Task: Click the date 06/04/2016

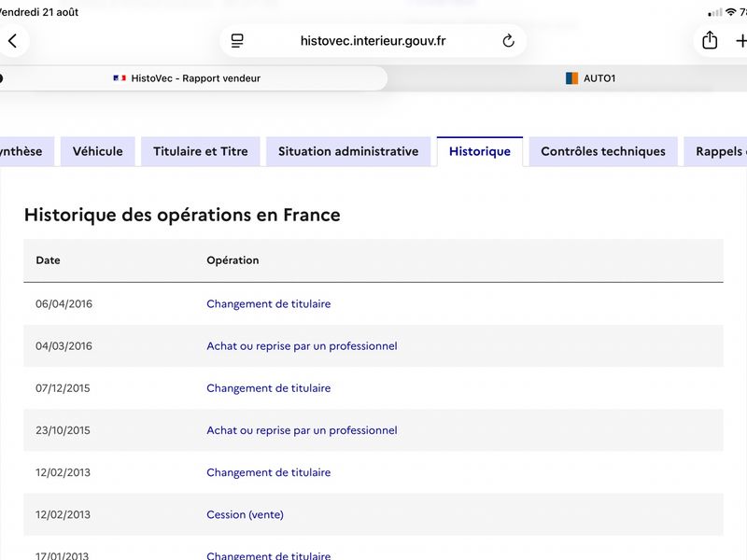Action: 63,304
